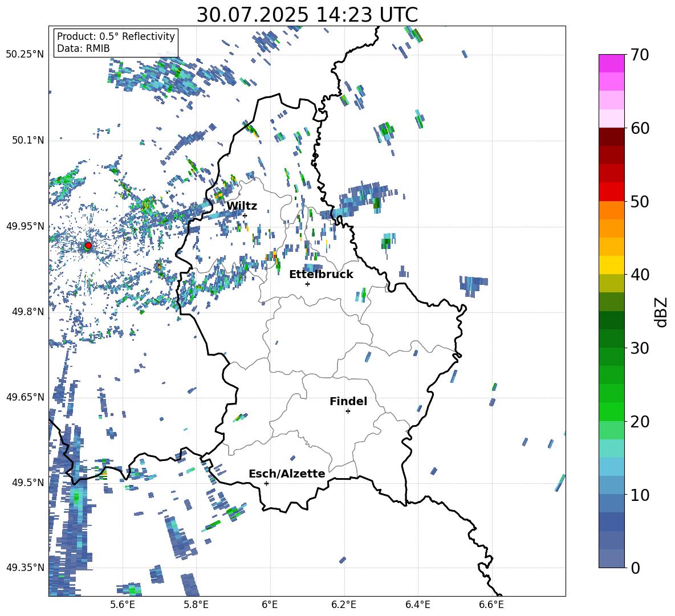Click the 49.8°N latitude label

click(28, 312)
